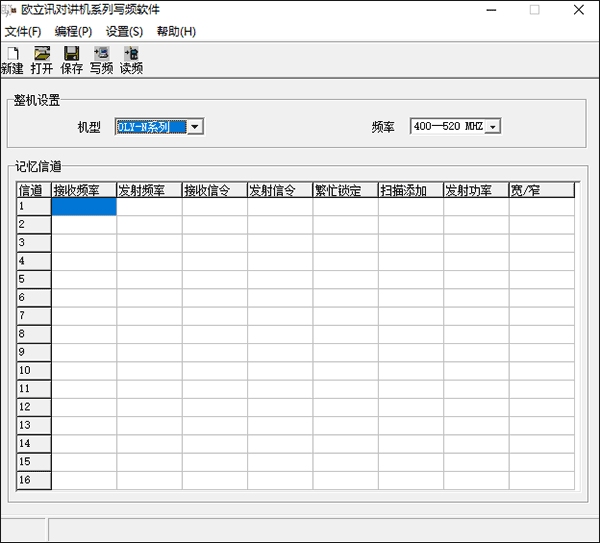Click the 扫描添加 column header
The image size is (600, 543).
[411, 190]
